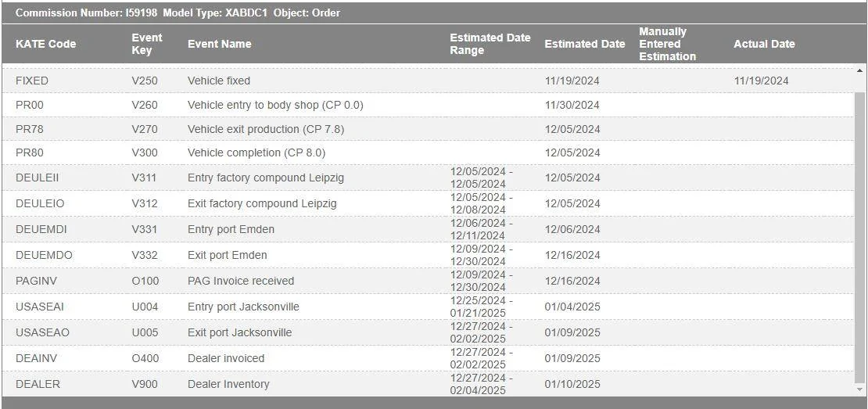The height and width of the screenshot is (409, 868).
Task: Sort by KATE Code column header
Action: (x=45, y=44)
